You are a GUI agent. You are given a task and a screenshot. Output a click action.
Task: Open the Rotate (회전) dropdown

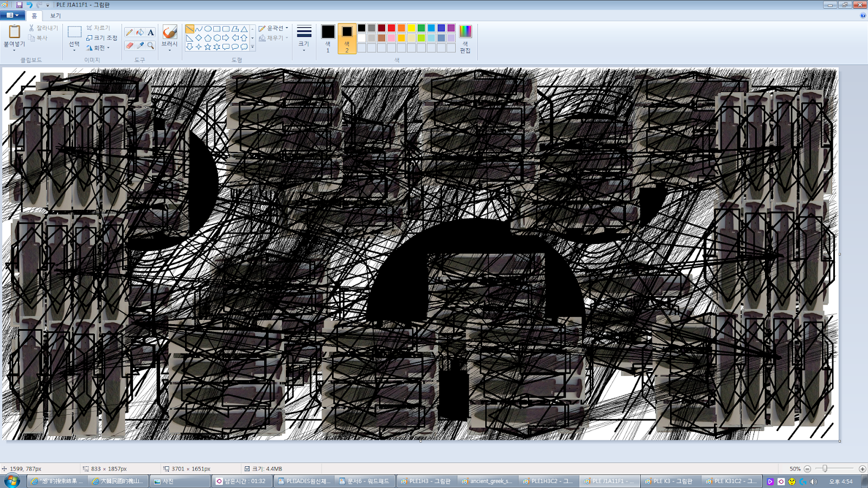[x=98, y=48]
